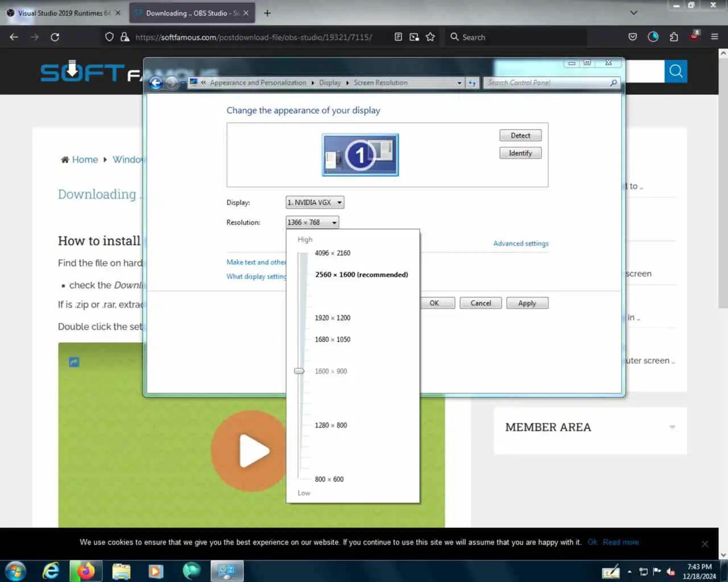728x582 pixels.
Task: Select 1920 × 1200 resolution
Action: tap(333, 318)
